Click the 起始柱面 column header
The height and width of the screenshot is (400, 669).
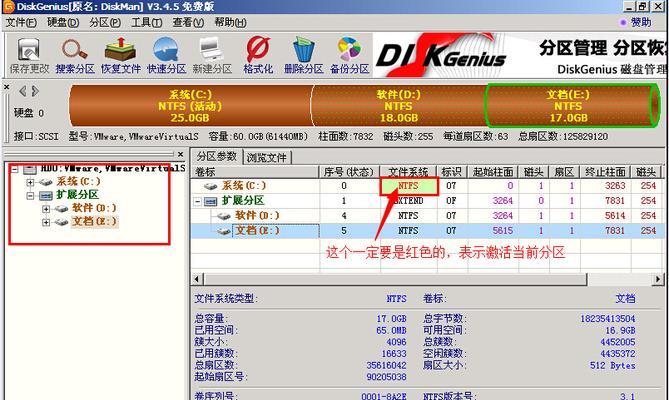(493, 172)
